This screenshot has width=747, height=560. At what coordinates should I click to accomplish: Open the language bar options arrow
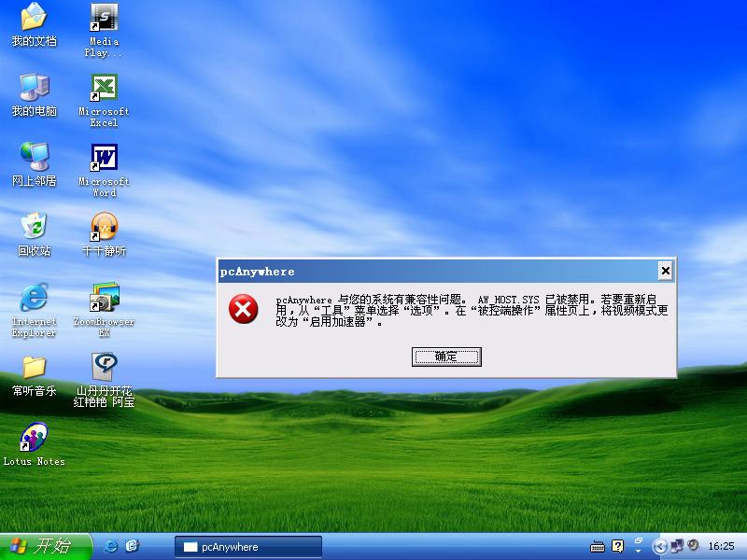639,552
